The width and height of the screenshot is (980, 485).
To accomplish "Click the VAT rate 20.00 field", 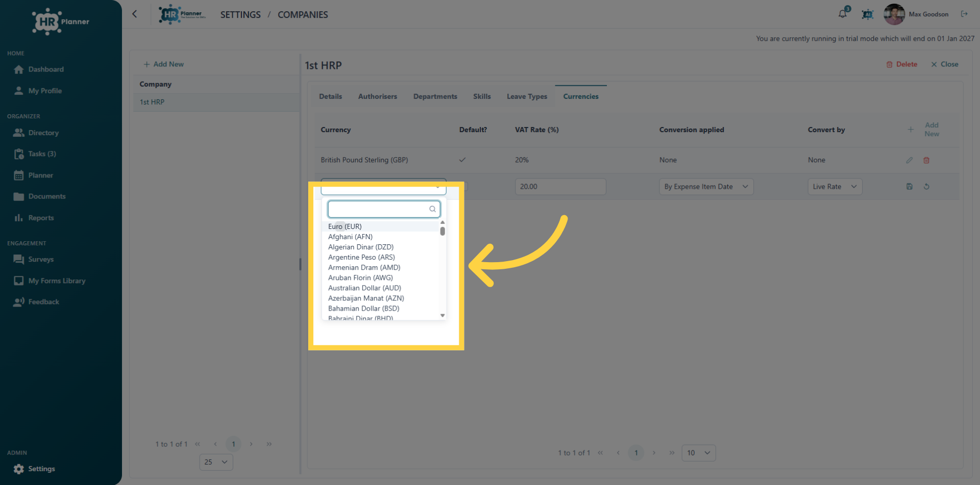I will (560, 187).
